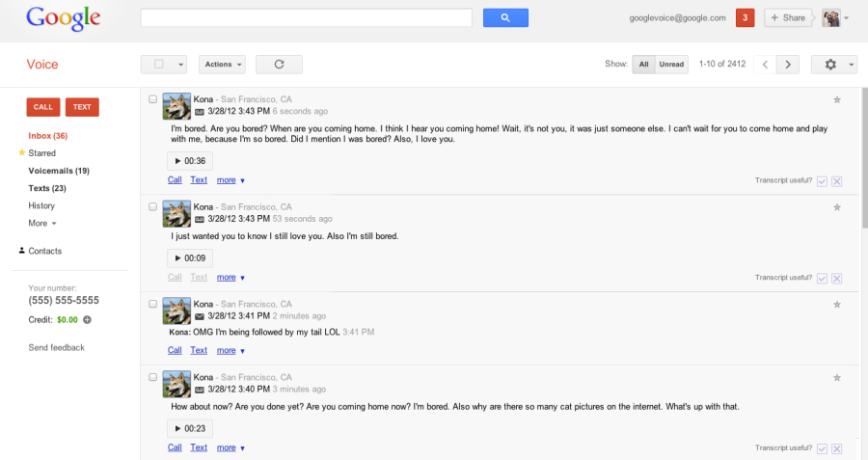This screenshot has width=868, height=460.
Task: Play the 00:36 voicemail recording
Action: (x=189, y=161)
